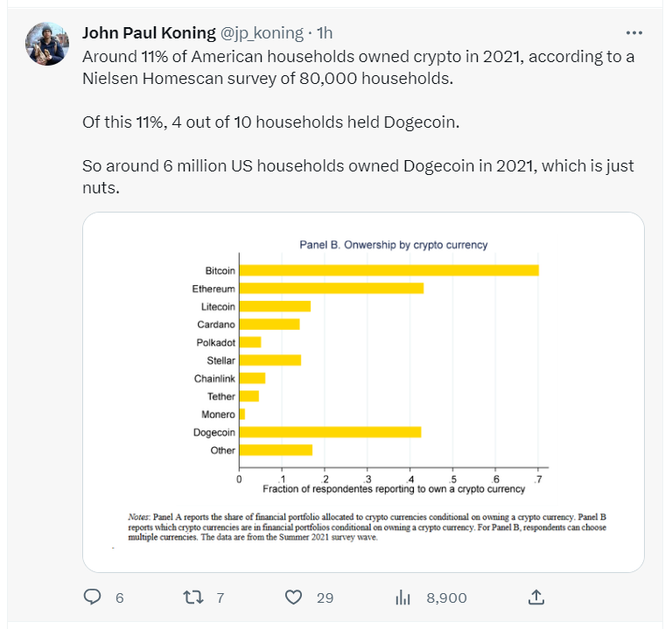This screenshot has height=629, width=672.
Task: Click the reply speech bubble icon
Action: pyautogui.click(x=94, y=597)
